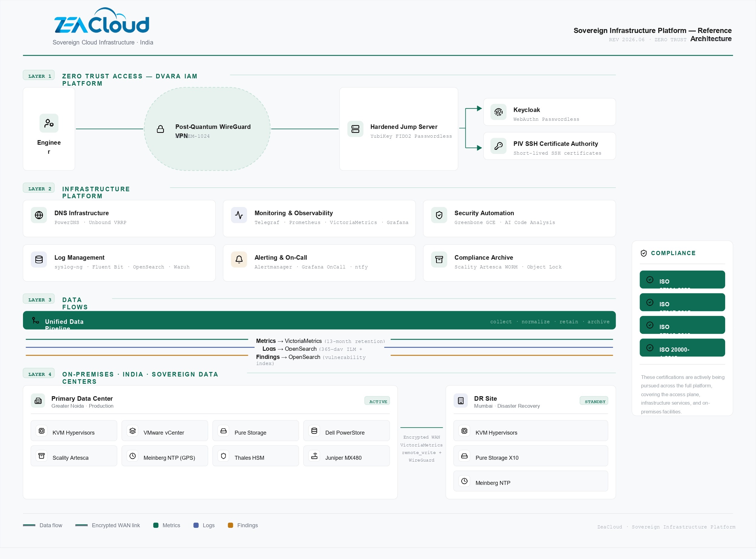Click the VMware vCenter layers icon

[x=132, y=431]
